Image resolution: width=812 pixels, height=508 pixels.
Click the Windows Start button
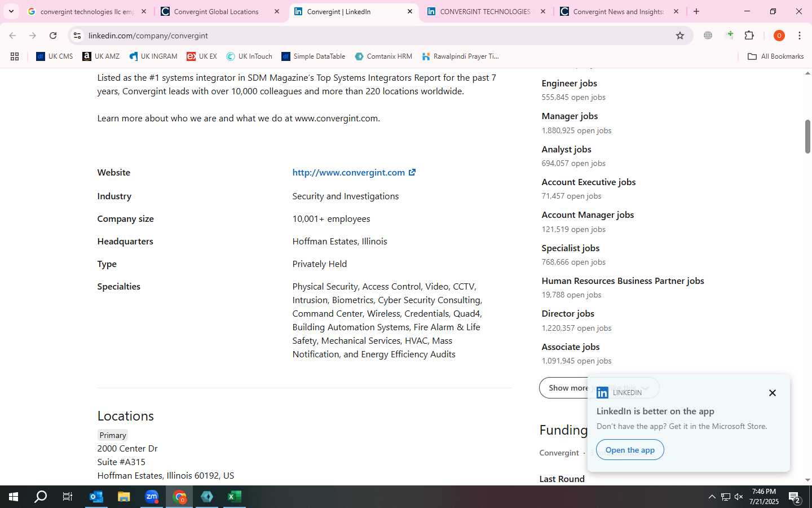click(x=14, y=497)
